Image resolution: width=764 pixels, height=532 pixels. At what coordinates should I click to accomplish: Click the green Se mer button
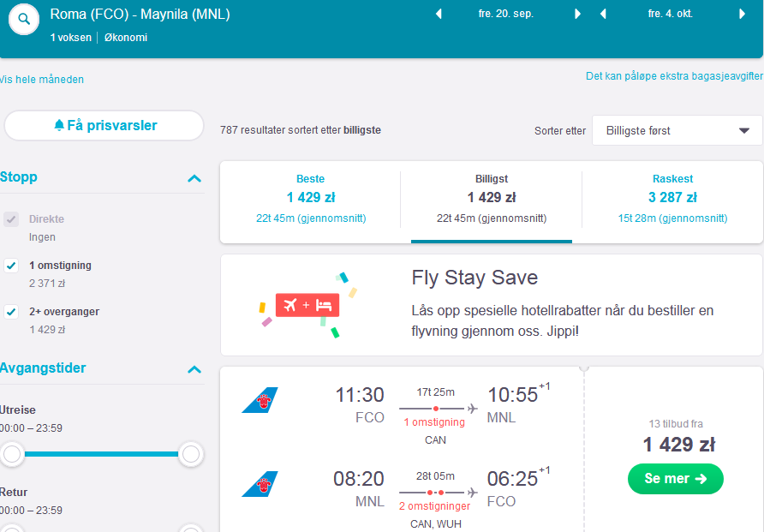click(x=675, y=478)
